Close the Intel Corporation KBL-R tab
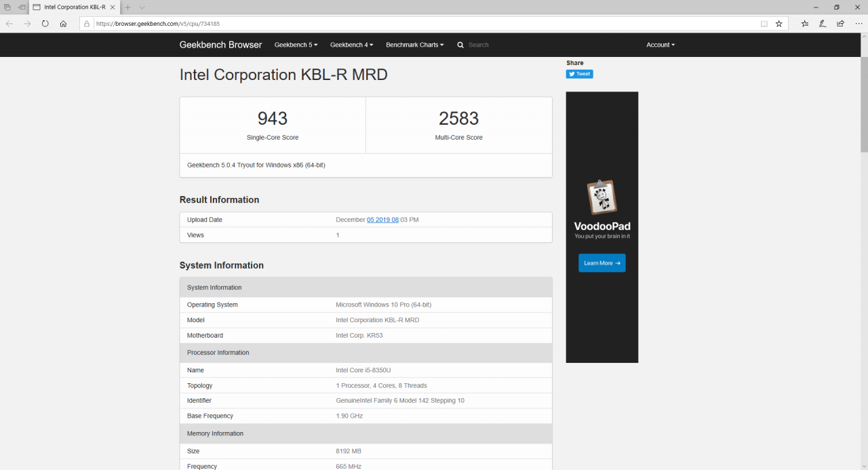868x470 pixels. [113, 7]
